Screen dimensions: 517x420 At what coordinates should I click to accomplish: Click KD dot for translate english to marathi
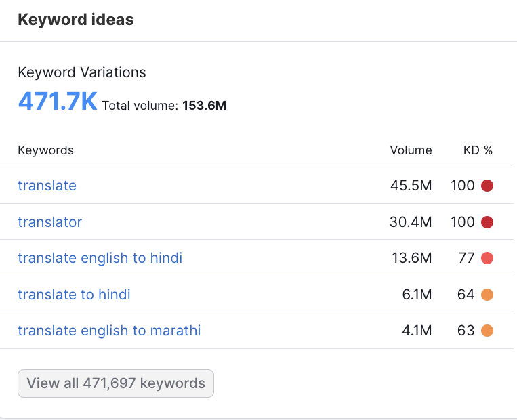click(x=487, y=331)
